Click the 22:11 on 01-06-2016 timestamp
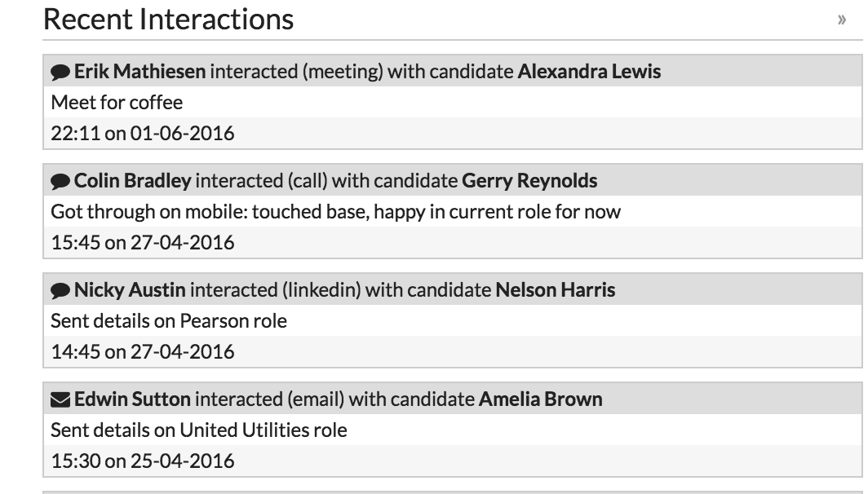Image resolution: width=868 pixels, height=494 pixels. 142,134
